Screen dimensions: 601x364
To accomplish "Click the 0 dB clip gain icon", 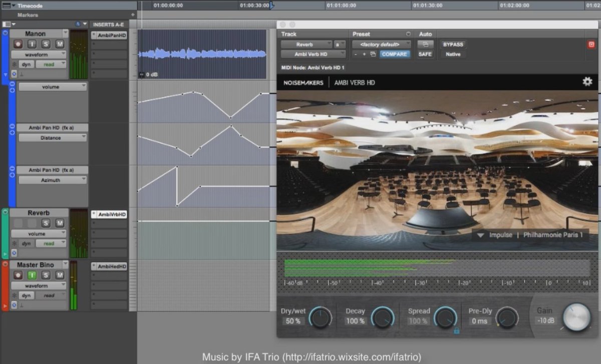I will [x=142, y=75].
